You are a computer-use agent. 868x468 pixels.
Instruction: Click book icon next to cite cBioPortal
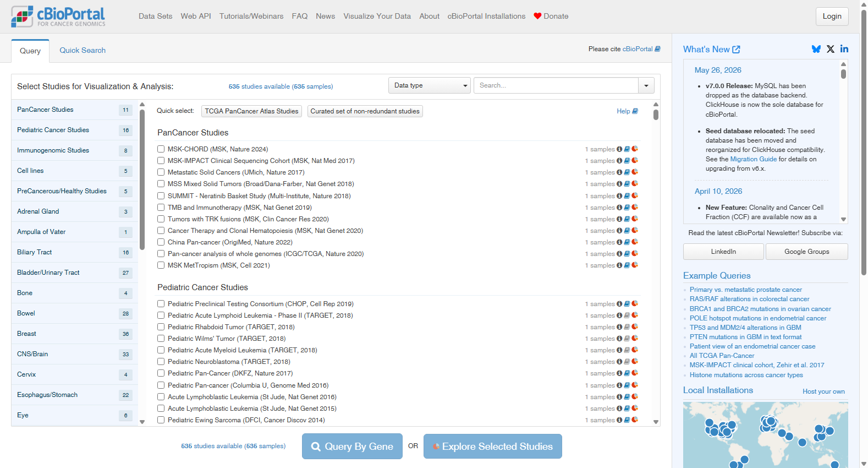coord(658,49)
